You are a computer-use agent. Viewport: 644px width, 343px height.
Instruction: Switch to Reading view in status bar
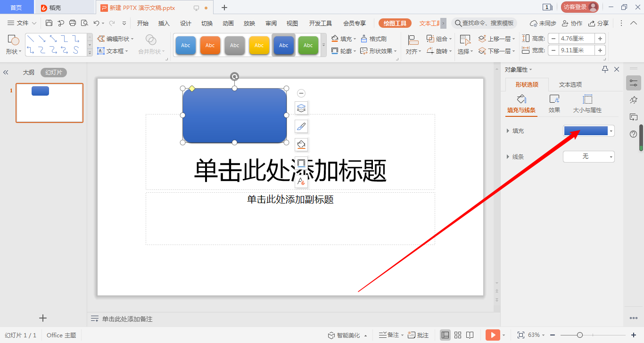click(470, 335)
